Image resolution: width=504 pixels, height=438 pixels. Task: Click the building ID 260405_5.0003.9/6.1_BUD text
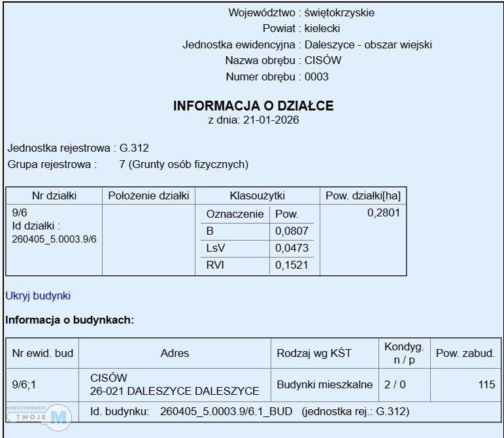coord(226,412)
